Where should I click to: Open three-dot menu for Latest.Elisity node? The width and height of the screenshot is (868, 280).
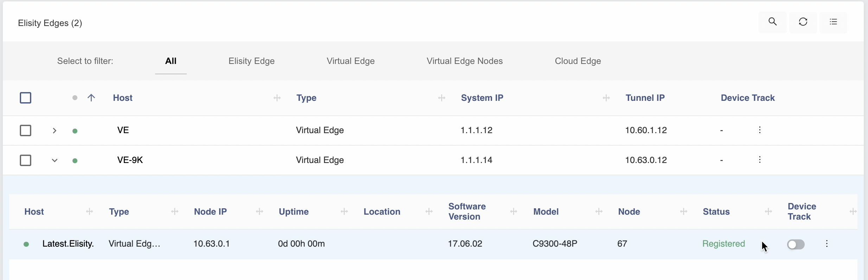click(827, 243)
